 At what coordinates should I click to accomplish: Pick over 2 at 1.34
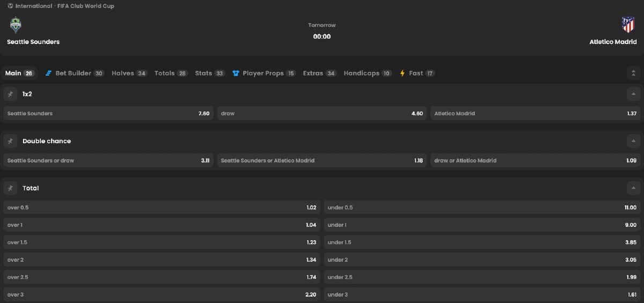click(x=162, y=260)
